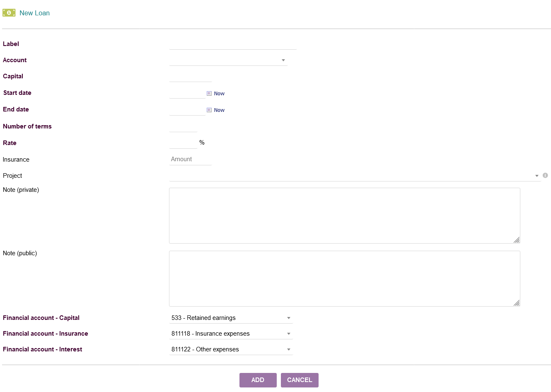This screenshot has height=392, width=551.
Task: Click the Capital amount field
Action: coord(190,77)
